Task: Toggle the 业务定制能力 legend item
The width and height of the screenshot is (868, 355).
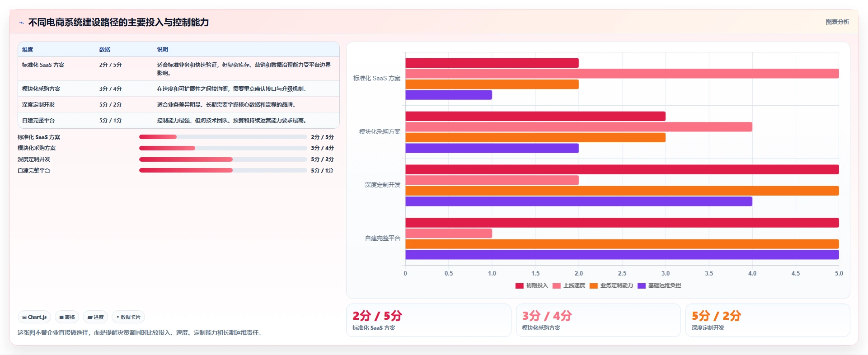Action: coord(611,285)
